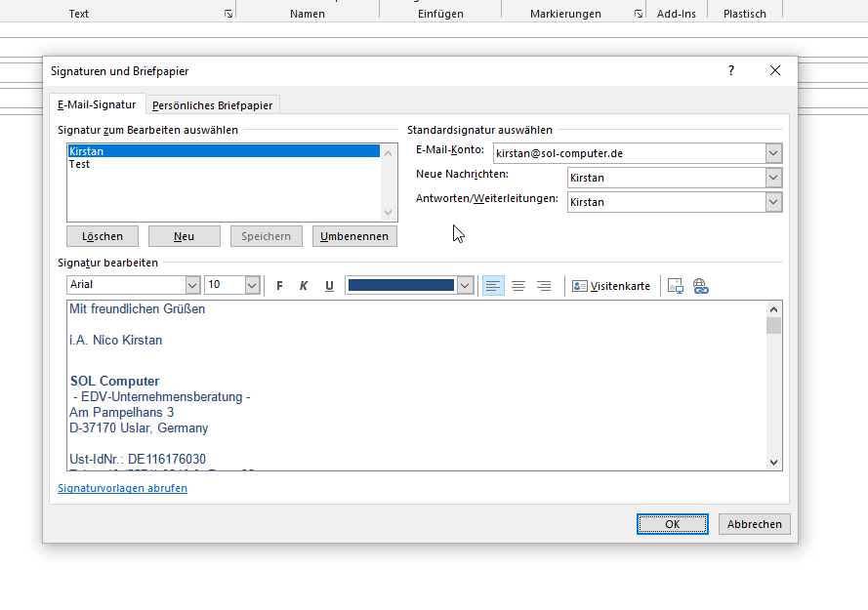
Task: Select the Test signature in list
Action: point(80,165)
